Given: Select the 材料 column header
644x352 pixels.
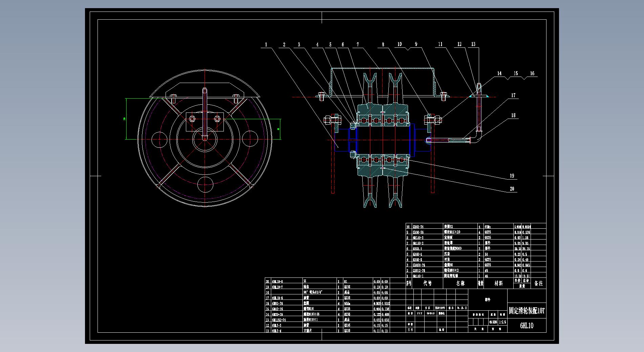Looking at the screenshot, I should point(498,283).
